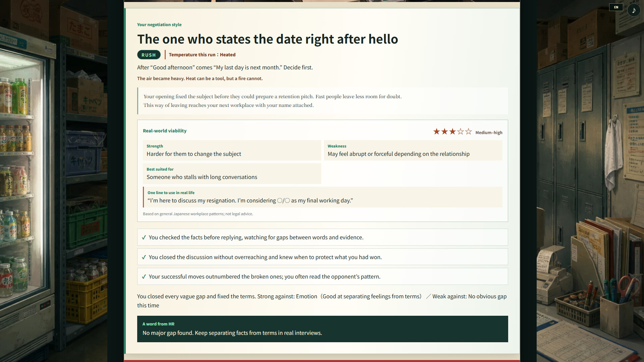Click the 'knew when to protect what you had won' row

[x=323, y=257]
